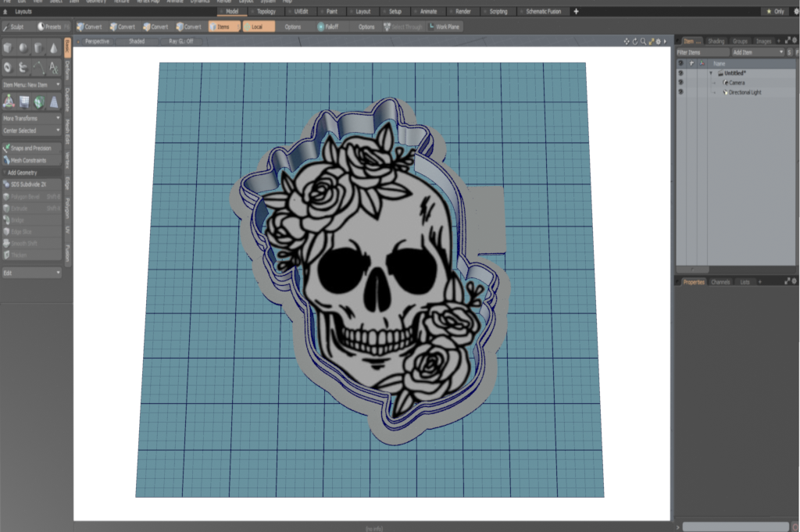Toggle visibility of Untitled scene
800x532 pixels.
680,73
